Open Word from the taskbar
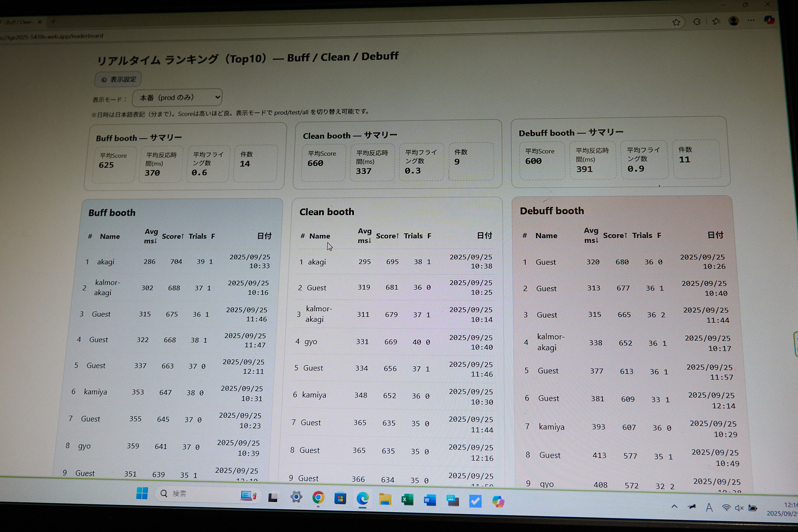The height and width of the screenshot is (532, 798). [429, 500]
